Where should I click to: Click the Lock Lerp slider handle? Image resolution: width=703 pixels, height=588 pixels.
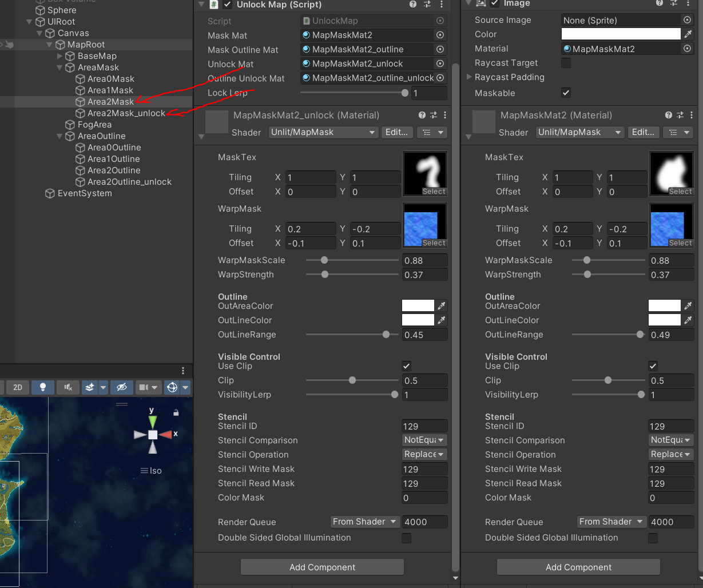405,93
